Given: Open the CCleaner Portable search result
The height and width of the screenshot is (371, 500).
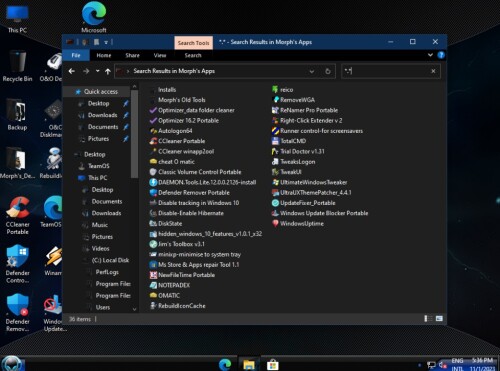Looking at the screenshot, I should coord(177,141).
